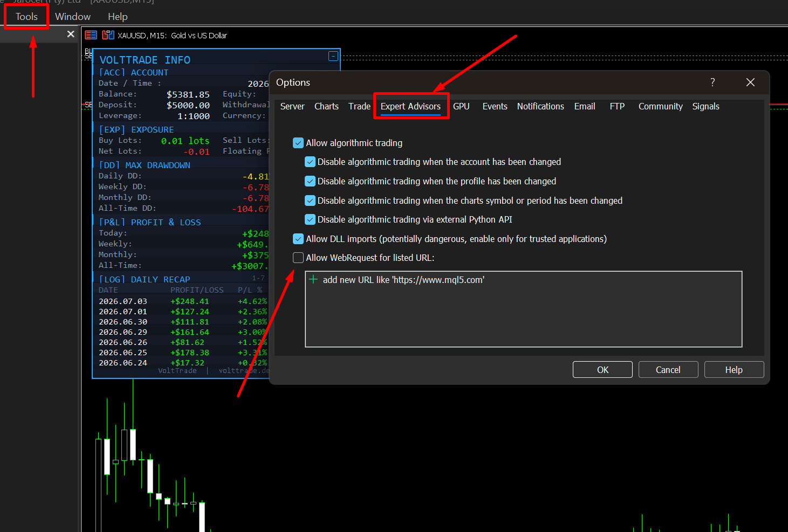
Task: Click the [LOG] DAILY RECAP header
Action: (x=145, y=279)
